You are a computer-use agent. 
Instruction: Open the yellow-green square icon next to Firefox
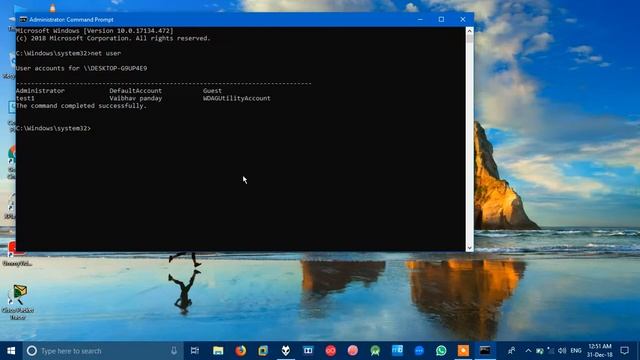pyautogui.click(x=263, y=351)
